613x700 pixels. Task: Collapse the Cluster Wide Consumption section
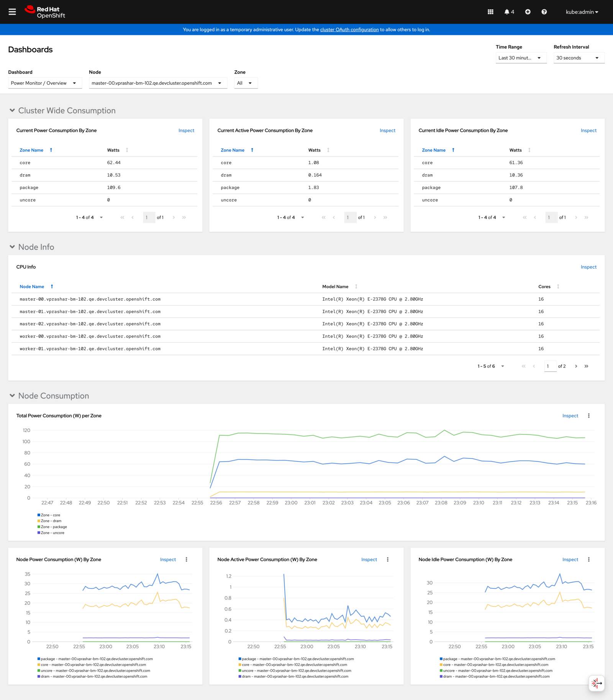coord(12,110)
